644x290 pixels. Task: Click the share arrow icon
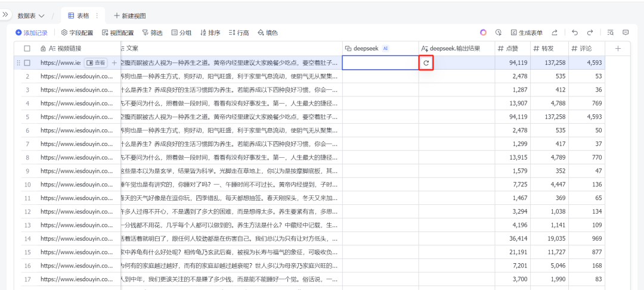(555, 32)
